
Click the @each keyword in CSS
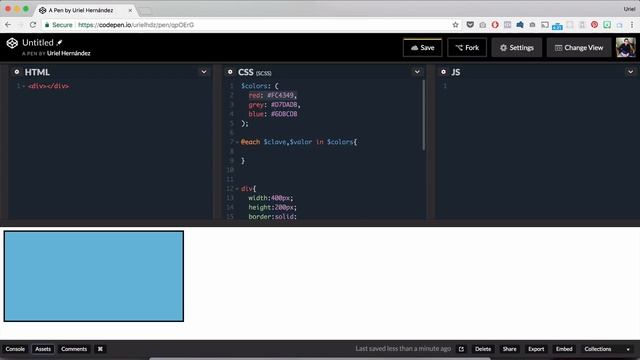250,142
